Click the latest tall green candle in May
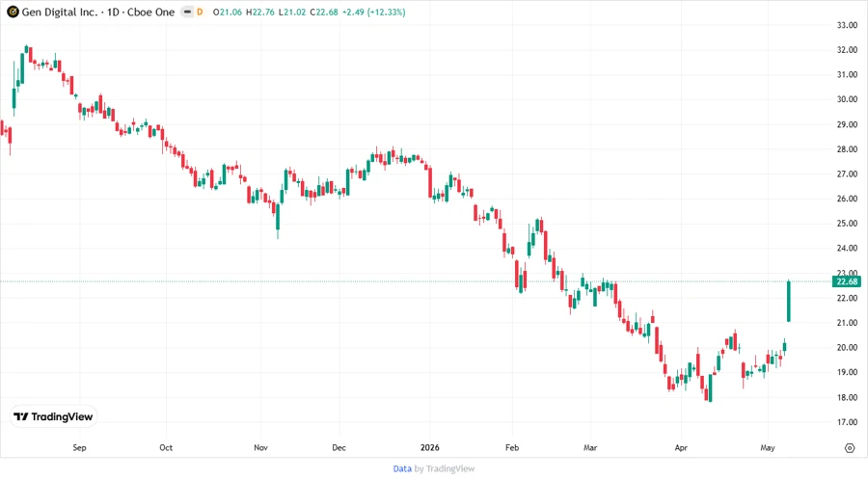The image size is (868, 480). (x=789, y=302)
